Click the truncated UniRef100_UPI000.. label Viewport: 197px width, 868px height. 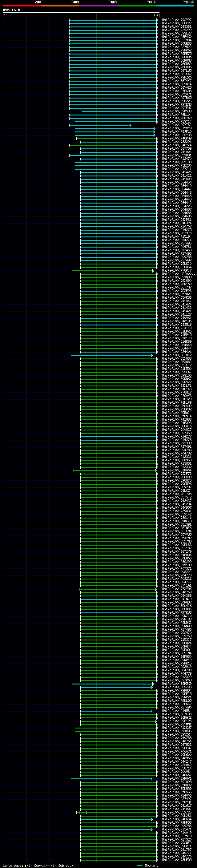(178, 274)
